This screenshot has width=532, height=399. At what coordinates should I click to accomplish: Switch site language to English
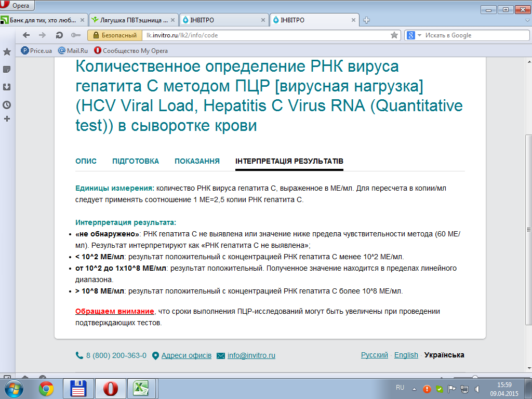click(406, 355)
